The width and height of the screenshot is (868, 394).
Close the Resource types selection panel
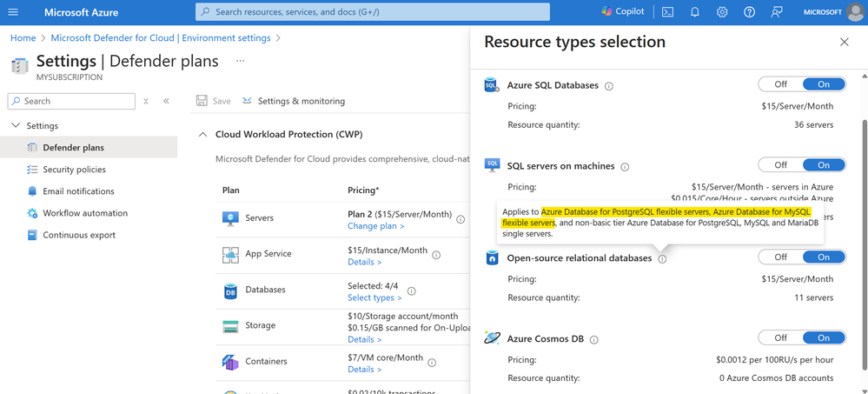coord(845,42)
